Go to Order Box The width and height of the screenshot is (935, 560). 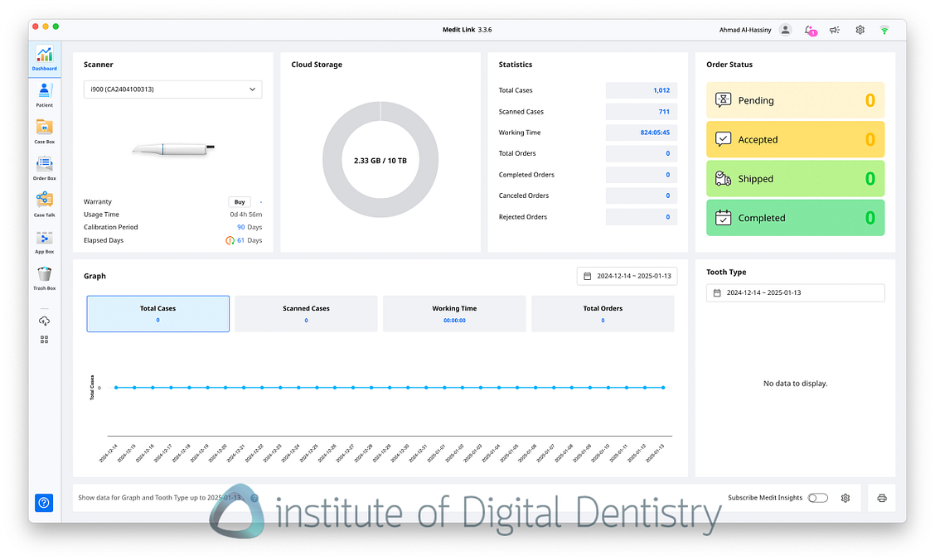tap(45, 167)
